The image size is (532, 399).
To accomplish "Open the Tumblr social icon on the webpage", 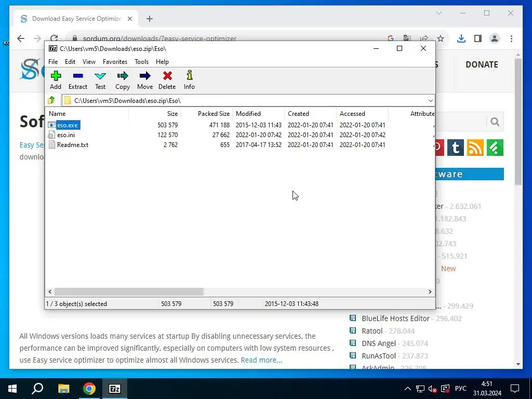I will 455,148.
